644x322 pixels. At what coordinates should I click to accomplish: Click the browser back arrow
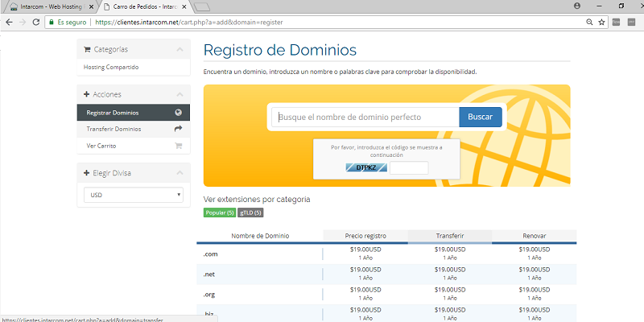coord(10,23)
